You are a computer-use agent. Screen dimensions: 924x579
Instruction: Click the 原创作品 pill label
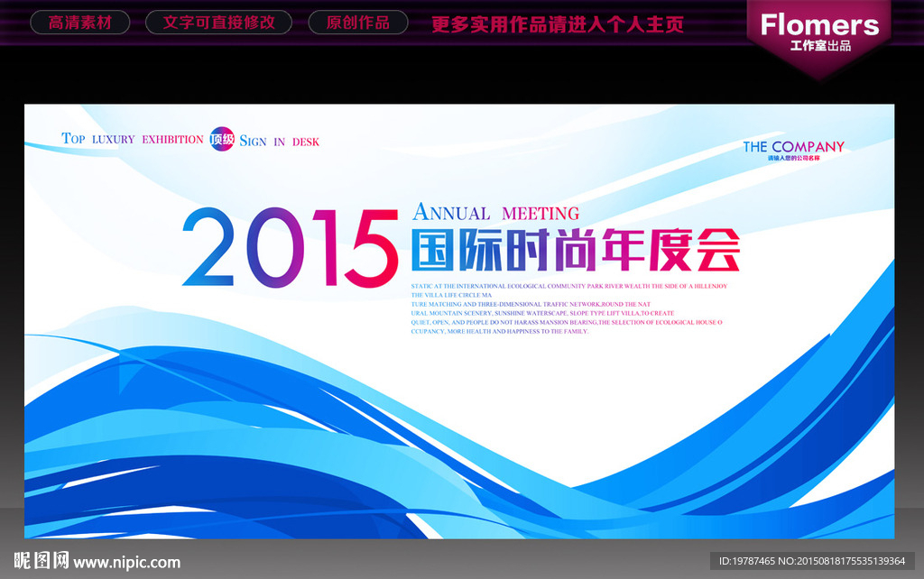point(358,23)
